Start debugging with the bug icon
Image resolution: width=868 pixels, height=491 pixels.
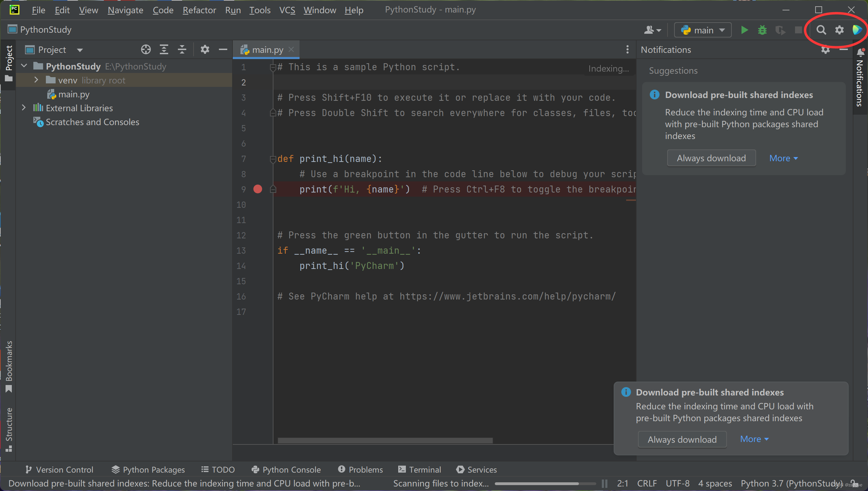click(x=762, y=30)
